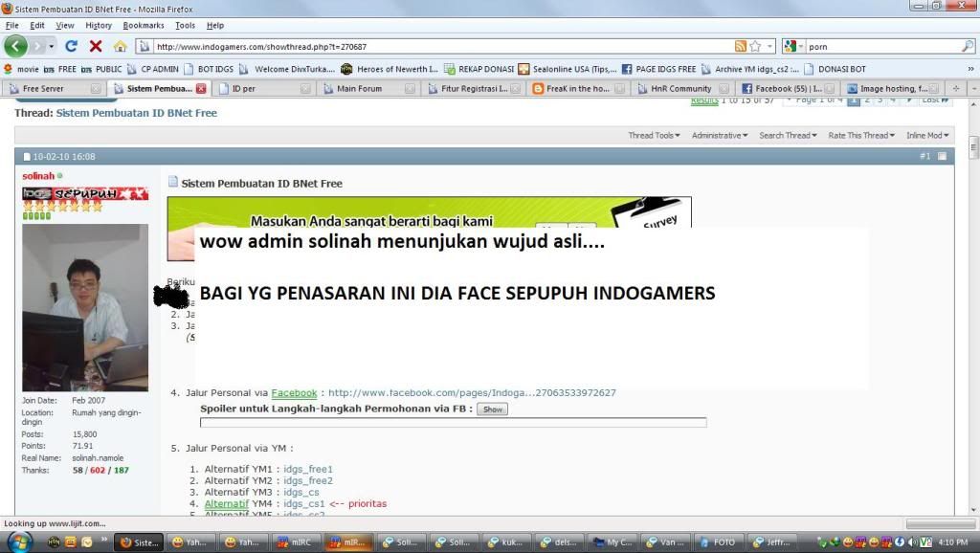Open the search engine selector dropdown
Viewport: 980px width, 553px height.
click(793, 46)
